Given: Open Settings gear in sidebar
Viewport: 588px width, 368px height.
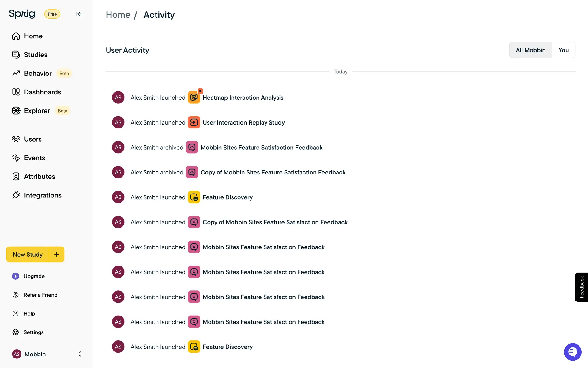Looking at the screenshot, I should click(x=16, y=332).
